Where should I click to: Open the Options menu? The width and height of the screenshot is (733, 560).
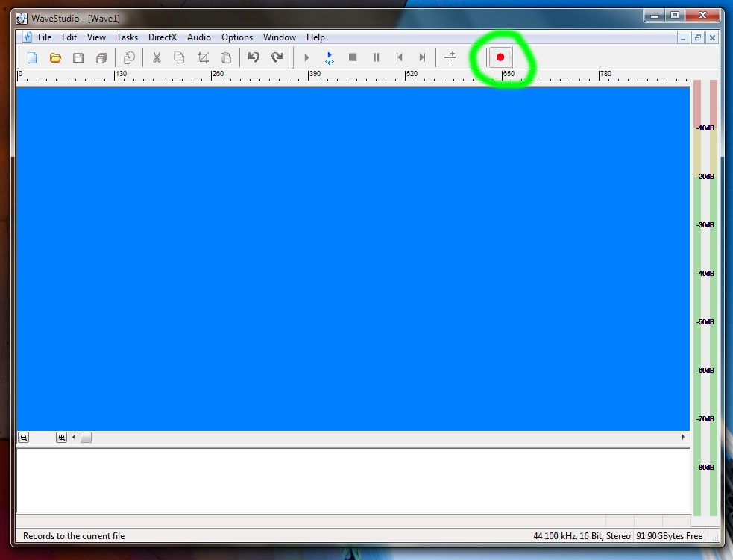click(x=237, y=37)
